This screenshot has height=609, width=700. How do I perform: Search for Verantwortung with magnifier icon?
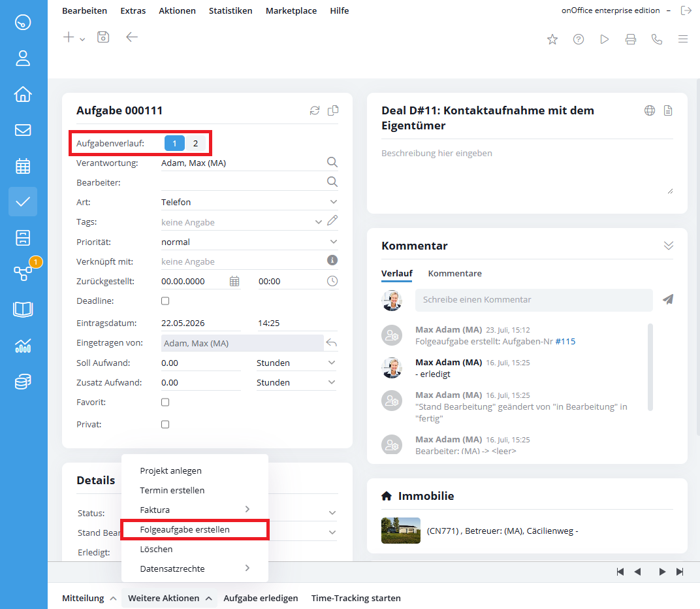click(332, 162)
